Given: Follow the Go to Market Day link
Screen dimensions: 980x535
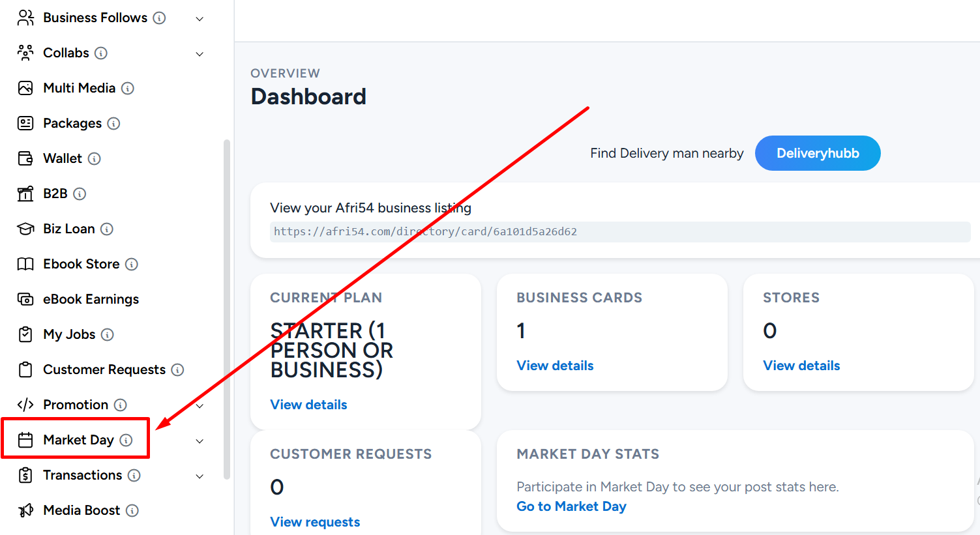Looking at the screenshot, I should [571, 506].
